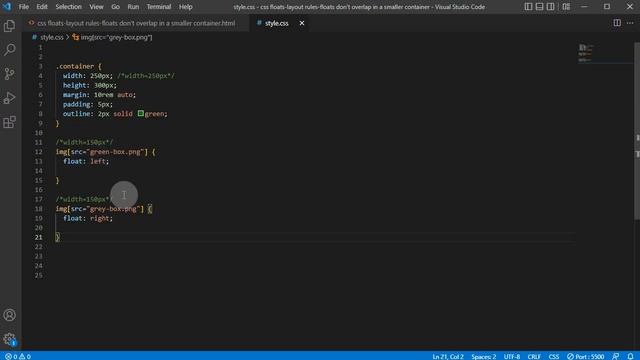The width and height of the screenshot is (640, 360).
Task: Change UTF-8 file encoding
Action: click(512, 356)
